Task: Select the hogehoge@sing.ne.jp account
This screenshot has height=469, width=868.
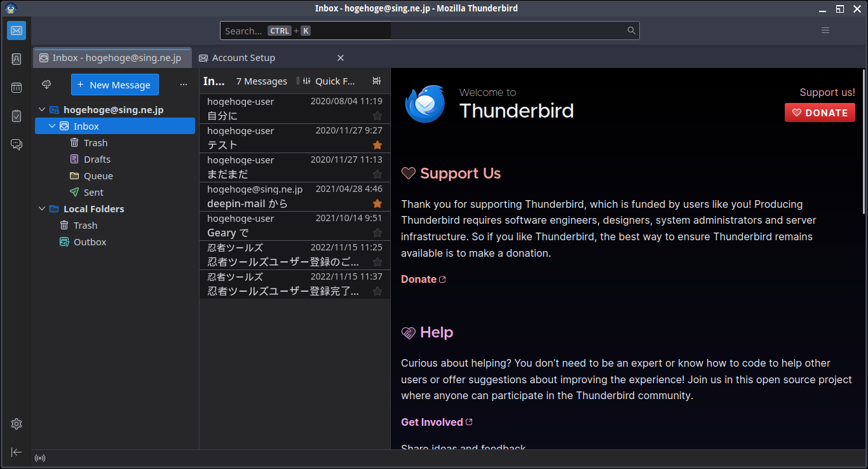Action: tap(115, 110)
